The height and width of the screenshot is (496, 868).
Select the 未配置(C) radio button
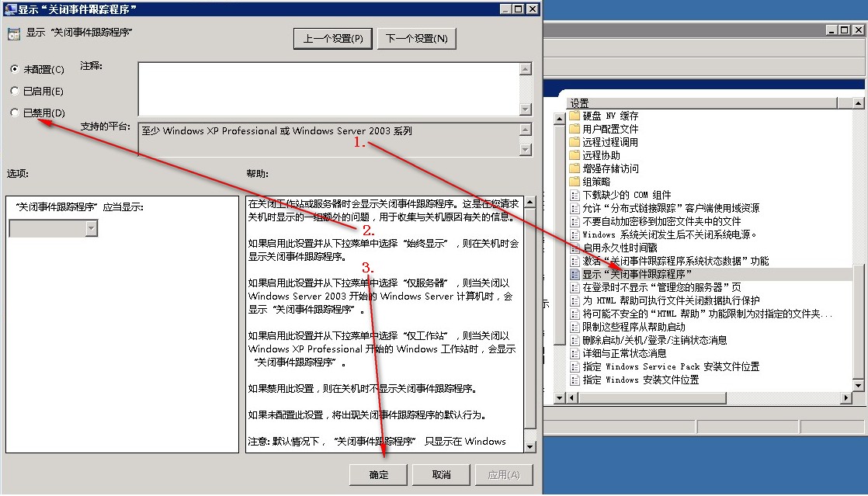coord(15,69)
